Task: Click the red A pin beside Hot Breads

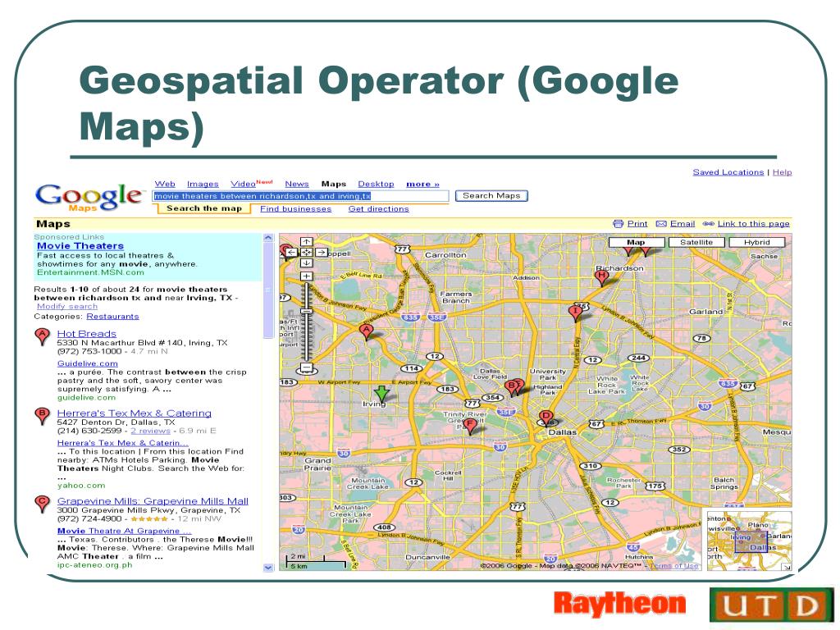Action: click(42, 337)
